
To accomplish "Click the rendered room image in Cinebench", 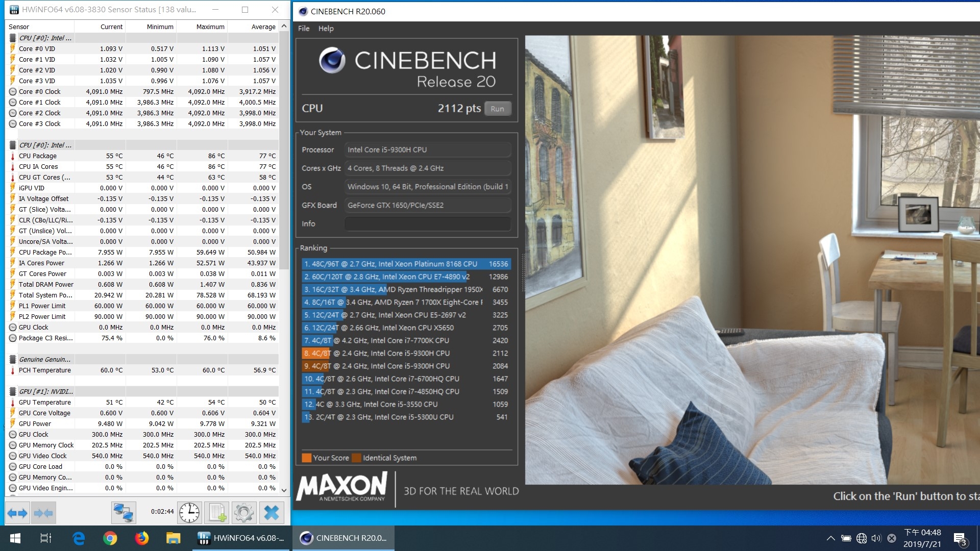I will tap(752, 260).
